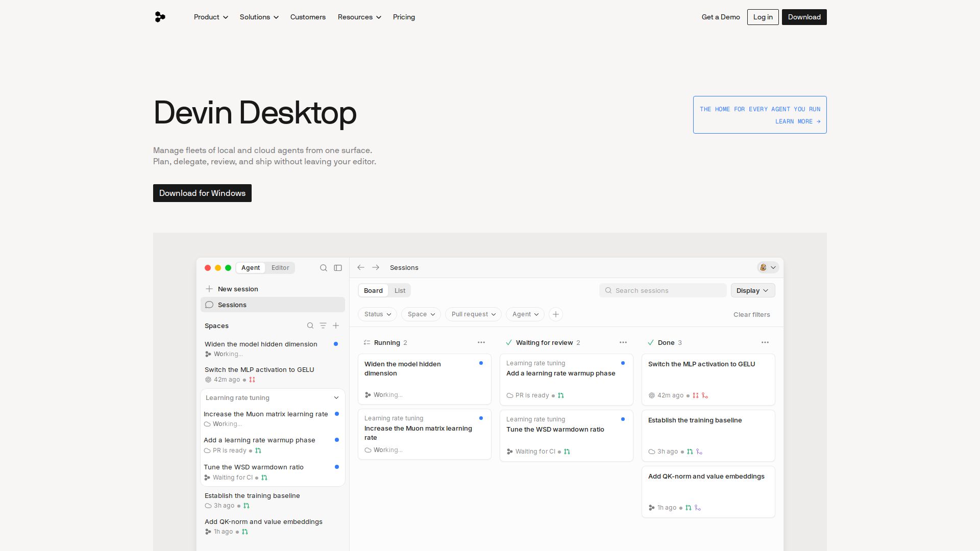
Task: Select Switch the MLP activation to GELU in sidebar
Action: click(273, 374)
